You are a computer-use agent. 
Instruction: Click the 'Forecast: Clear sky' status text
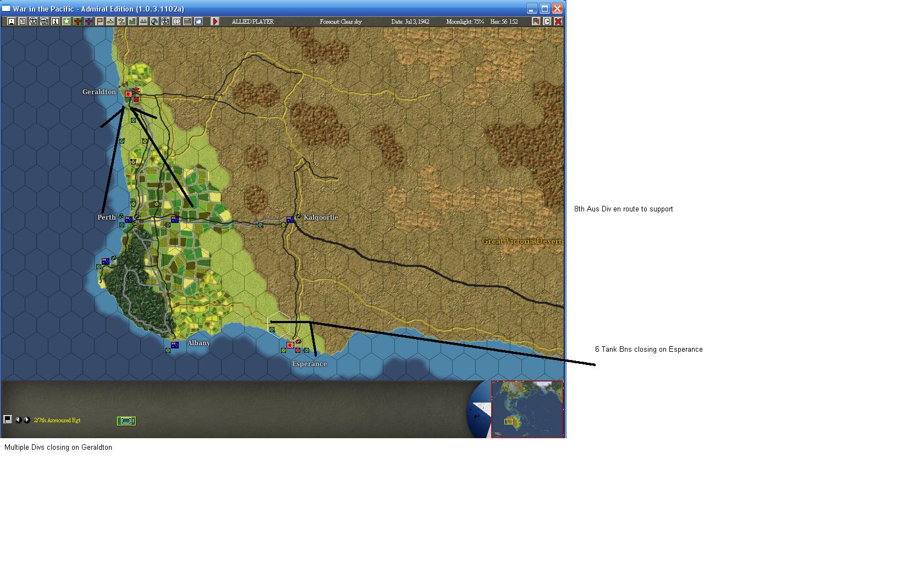tap(341, 21)
